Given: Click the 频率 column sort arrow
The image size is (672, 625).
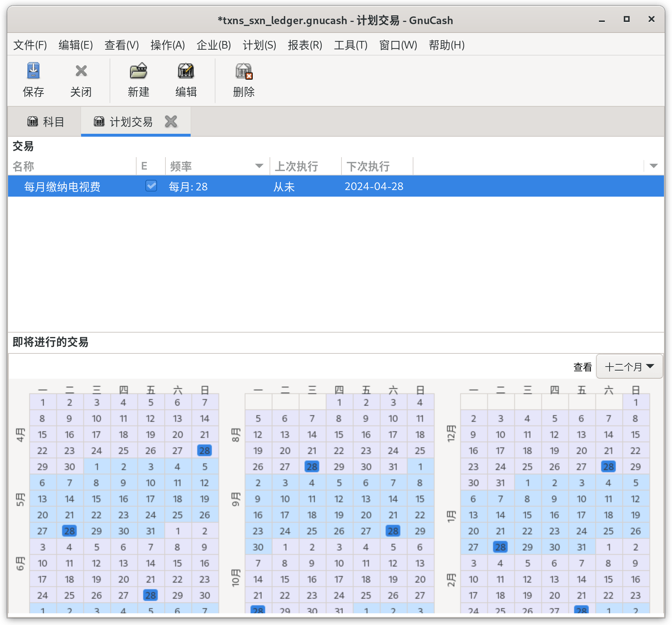Looking at the screenshot, I should tap(259, 166).
